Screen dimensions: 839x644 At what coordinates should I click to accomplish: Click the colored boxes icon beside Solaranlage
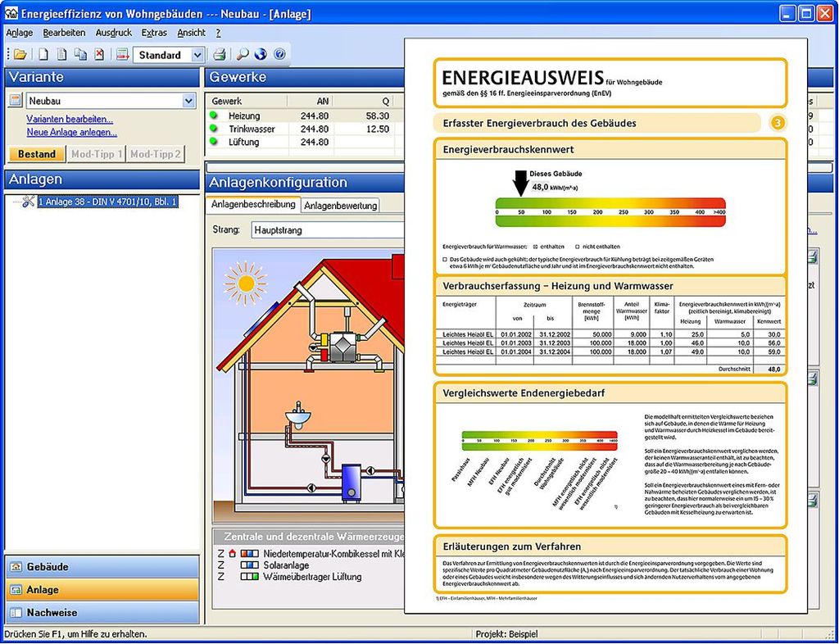coord(249,565)
